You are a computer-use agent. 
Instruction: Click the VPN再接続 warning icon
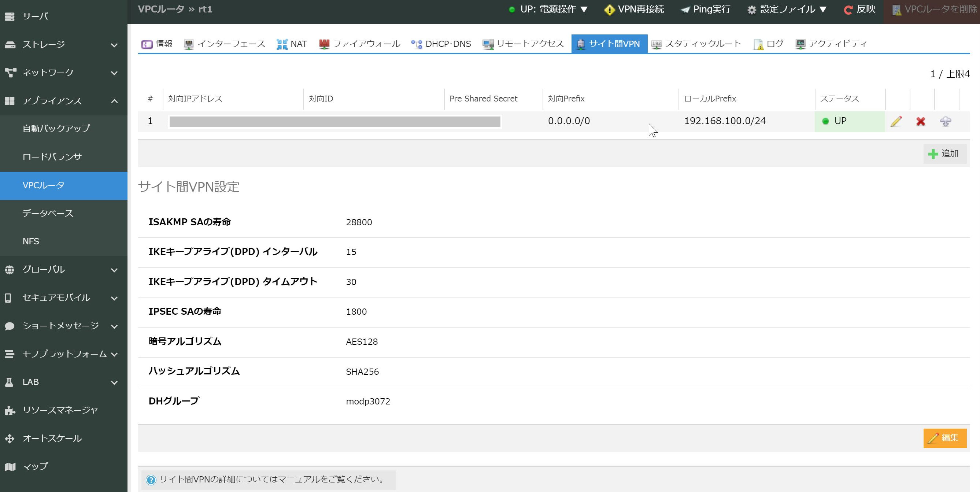tap(610, 10)
